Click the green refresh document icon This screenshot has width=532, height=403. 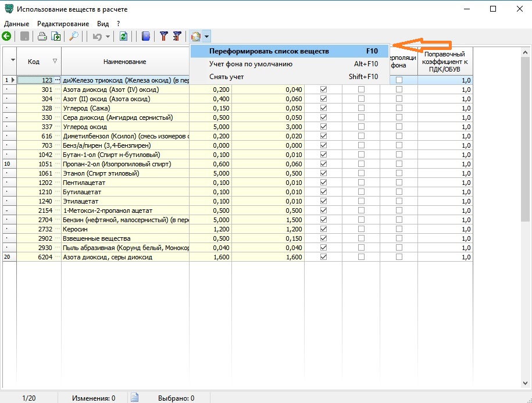(123, 37)
